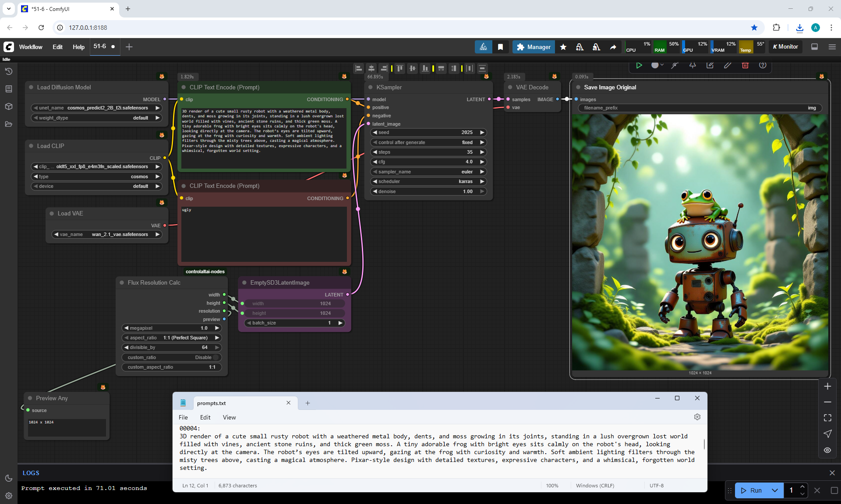841x504 pixels.
Task: Click the filename_prefix input field
Action: 700,108
